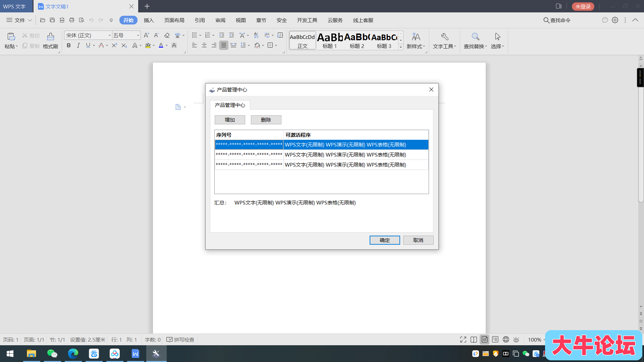The width and height of the screenshot is (644, 362).
Task: Open the 开发工具 ribbon tab
Action: coord(307,20)
